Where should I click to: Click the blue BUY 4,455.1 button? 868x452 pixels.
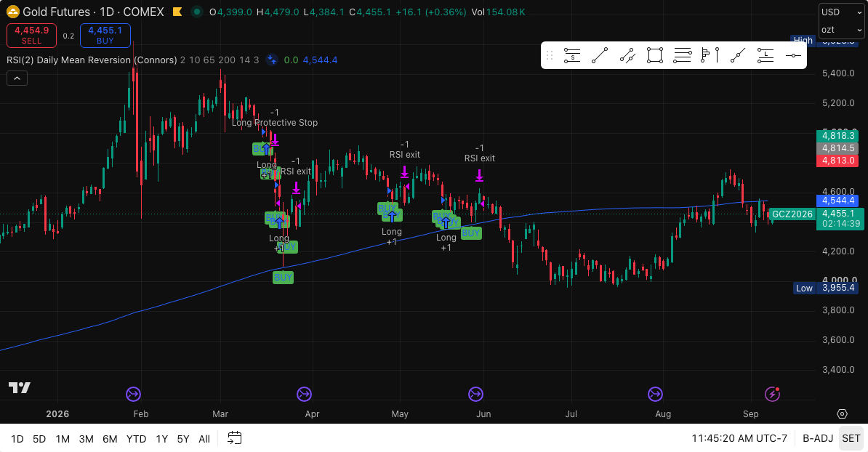(105, 36)
